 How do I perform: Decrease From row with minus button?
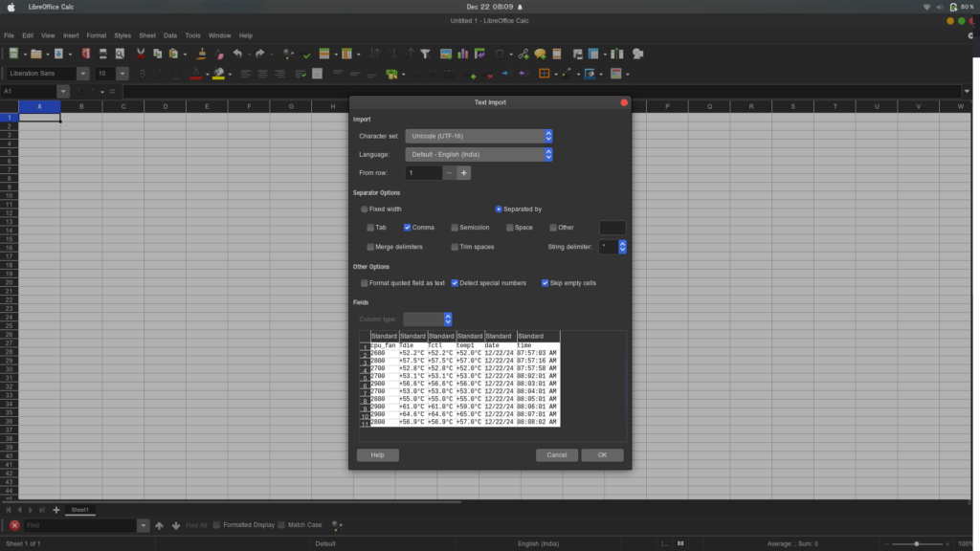pos(450,173)
